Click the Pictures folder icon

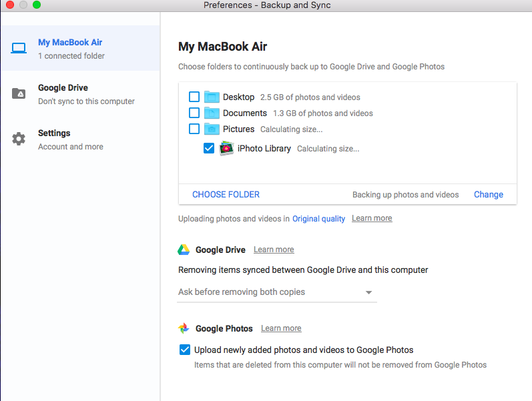212,129
